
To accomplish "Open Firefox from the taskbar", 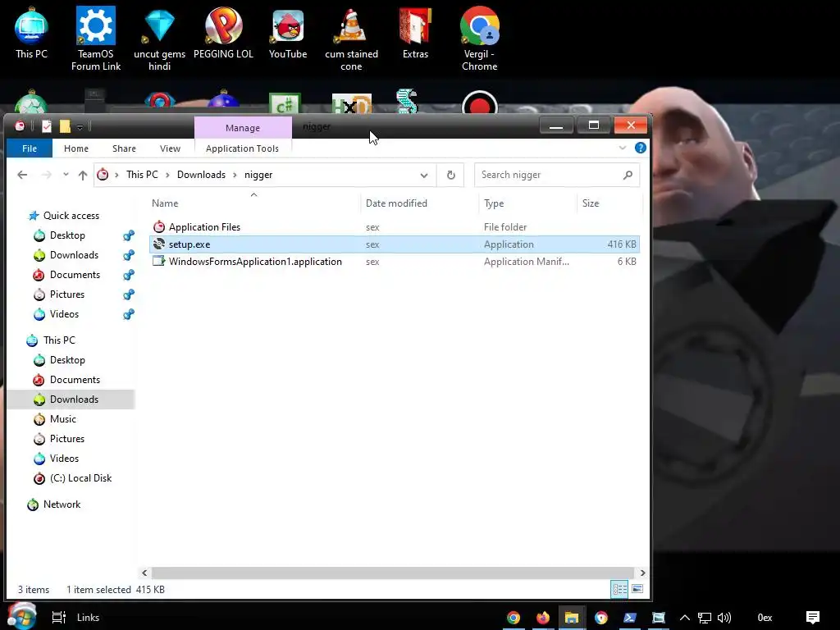I will pos(542,618).
